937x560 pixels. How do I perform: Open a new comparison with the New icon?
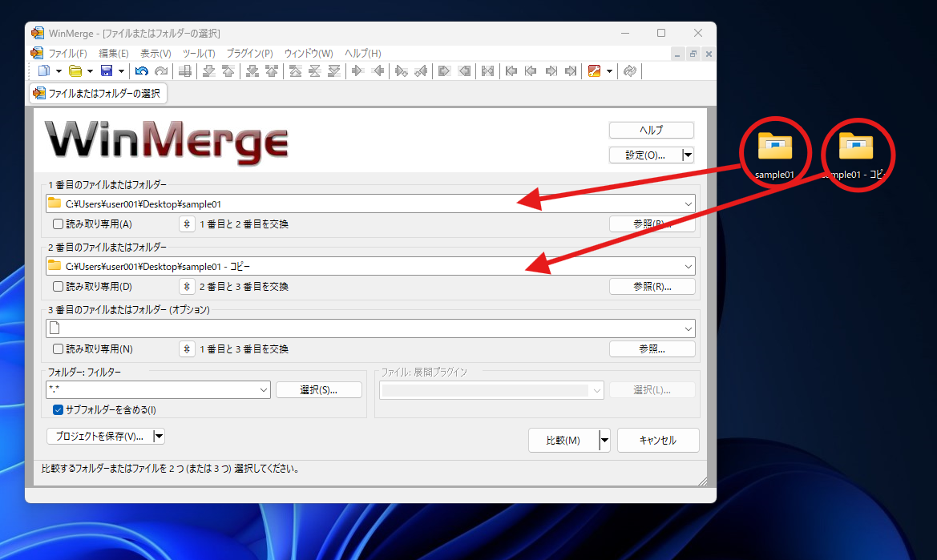tap(44, 71)
